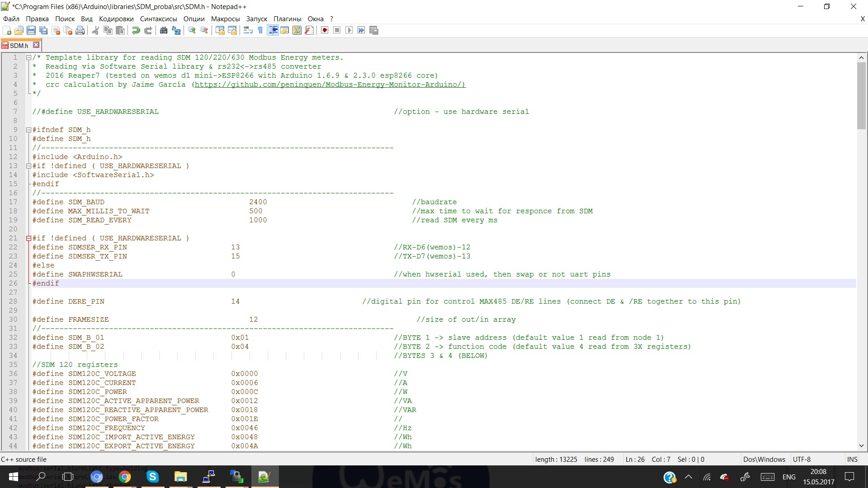Open the GitHub peninquen Modbus link
The image size is (868, 488).
click(330, 84)
